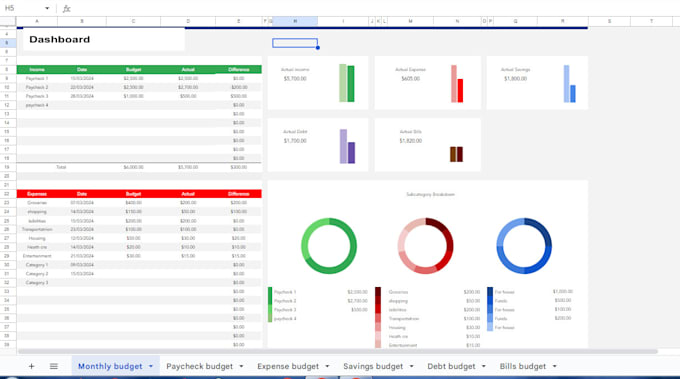The image size is (680, 379).
Task: Select the Paycheck 2 cell
Action: click(x=37, y=87)
